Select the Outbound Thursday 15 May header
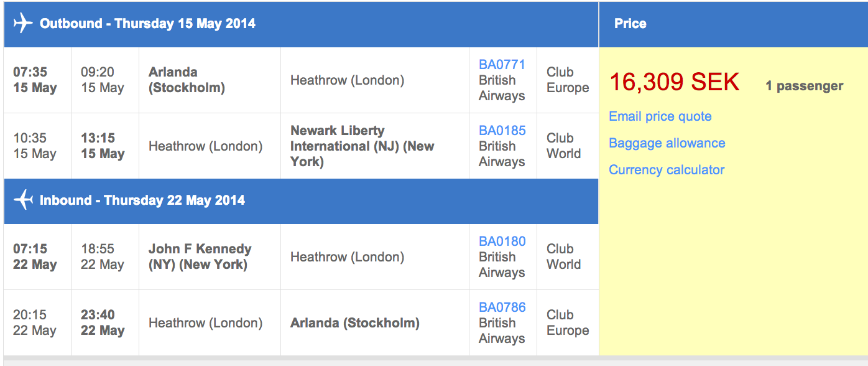Screen dimensions: 868x366 point(147,24)
